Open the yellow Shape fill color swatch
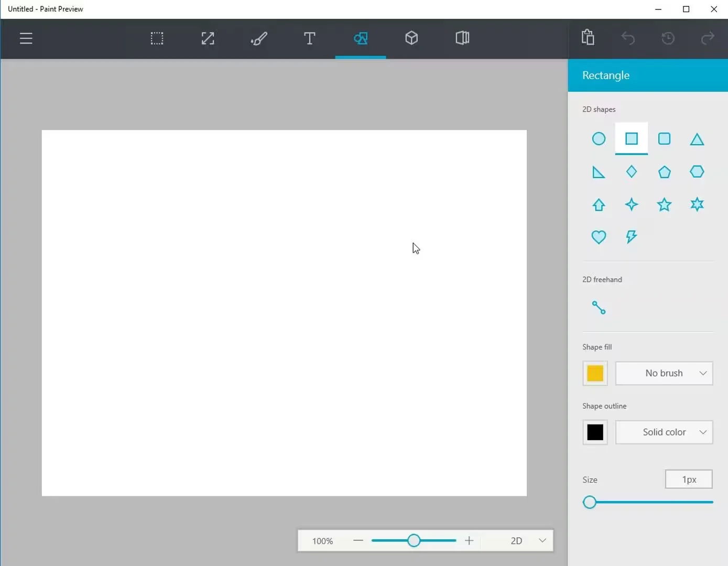Image resolution: width=728 pixels, height=566 pixels. pos(595,373)
